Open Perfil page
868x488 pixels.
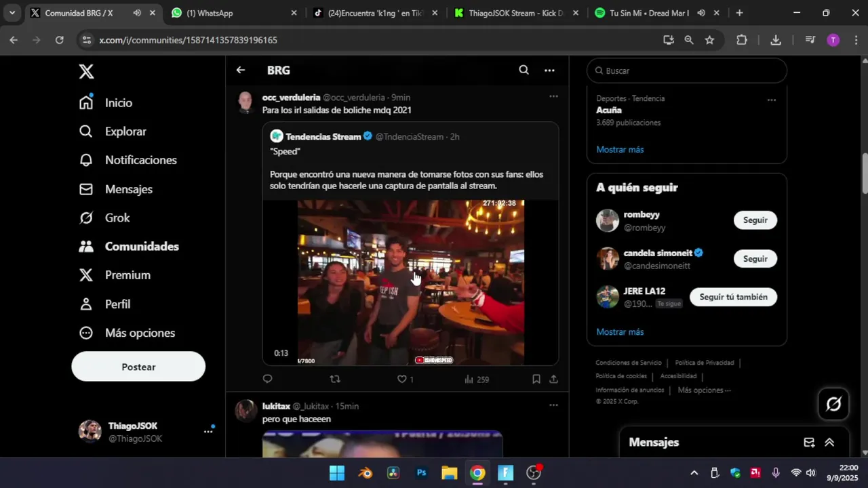[104, 304]
